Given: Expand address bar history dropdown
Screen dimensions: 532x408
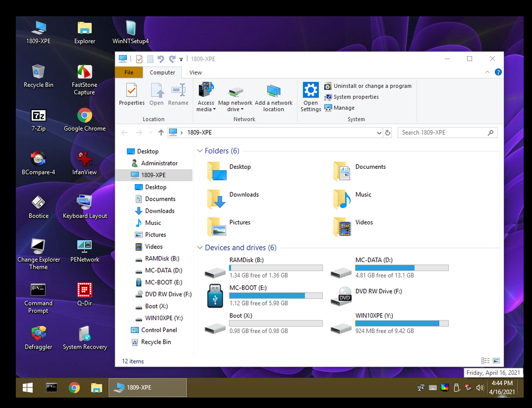Looking at the screenshot, I should 379,133.
